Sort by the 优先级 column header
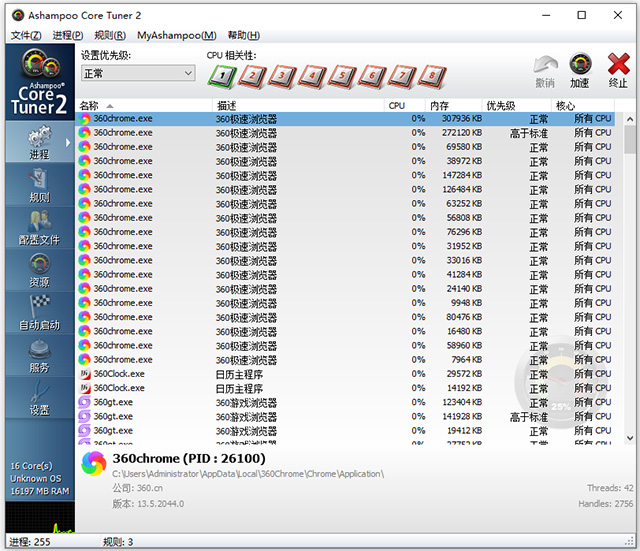640x551 pixels. pyautogui.click(x=517, y=106)
